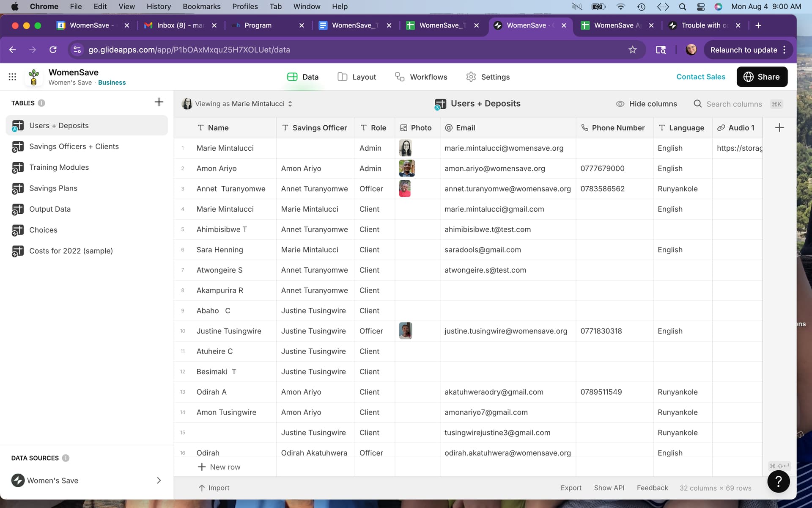The height and width of the screenshot is (508, 812).
Task: Open the Settings tab
Action: point(488,77)
